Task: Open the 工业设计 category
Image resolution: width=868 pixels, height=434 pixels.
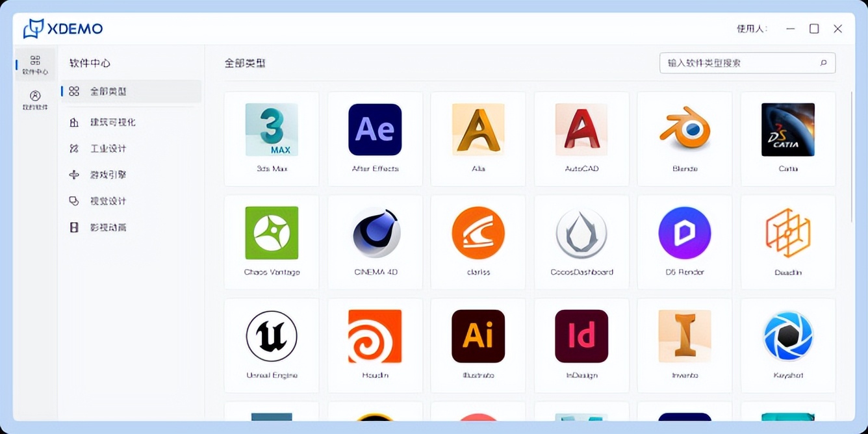Action: pos(131,149)
